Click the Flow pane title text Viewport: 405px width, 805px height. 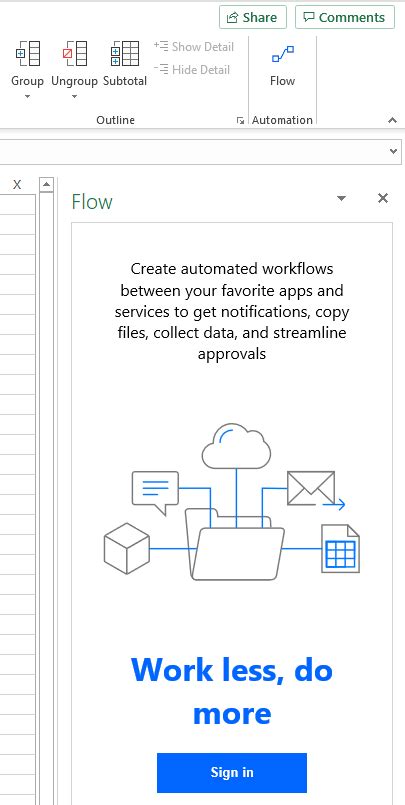92,201
